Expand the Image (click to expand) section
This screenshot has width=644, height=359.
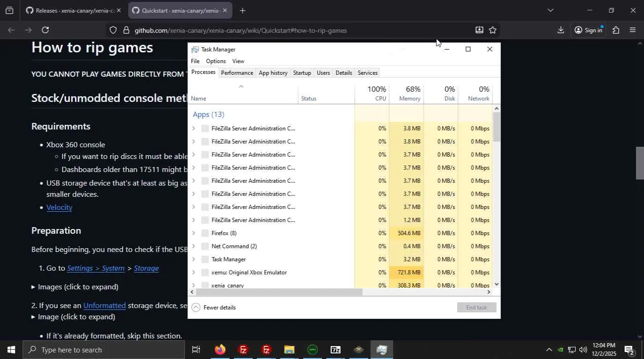(x=73, y=317)
